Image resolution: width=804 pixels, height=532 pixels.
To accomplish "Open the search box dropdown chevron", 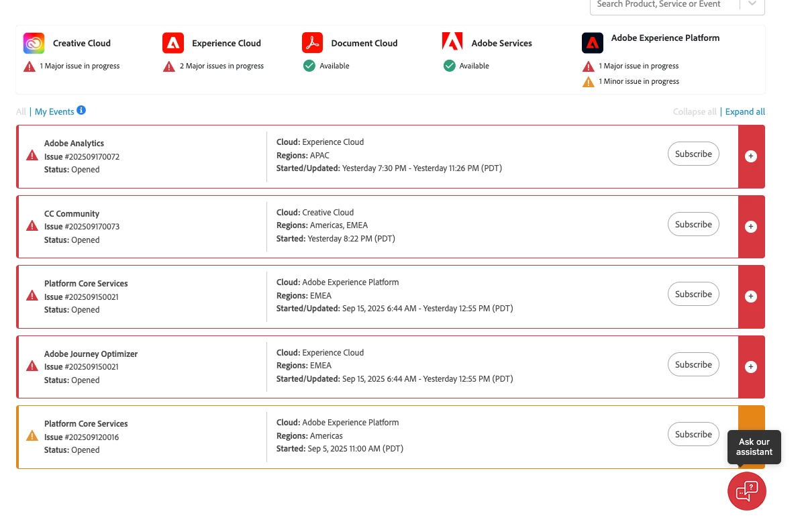I will (x=752, y=3).
